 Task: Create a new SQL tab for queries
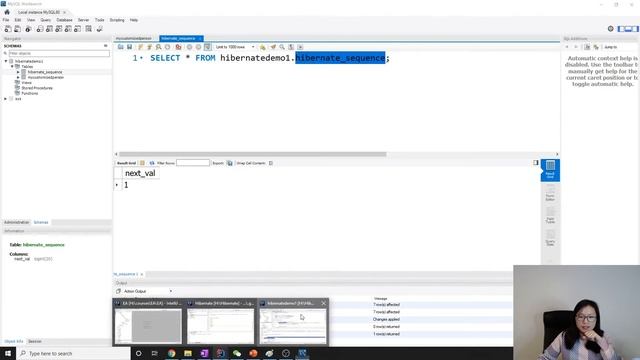8,29
